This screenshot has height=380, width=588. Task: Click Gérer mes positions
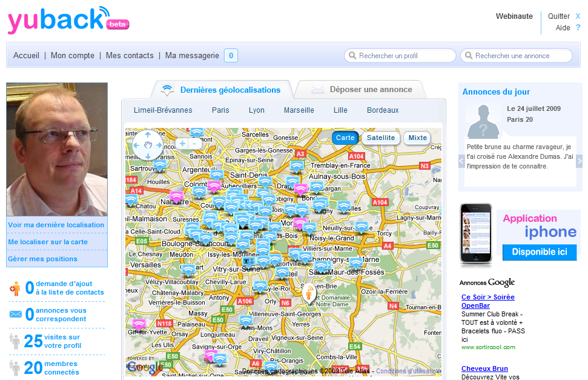pos(43,259)
